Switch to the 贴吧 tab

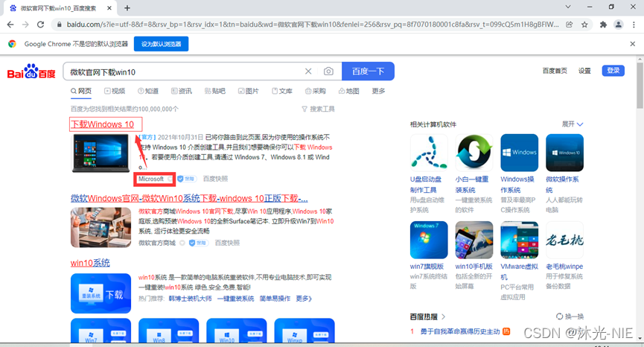point(215,91)
